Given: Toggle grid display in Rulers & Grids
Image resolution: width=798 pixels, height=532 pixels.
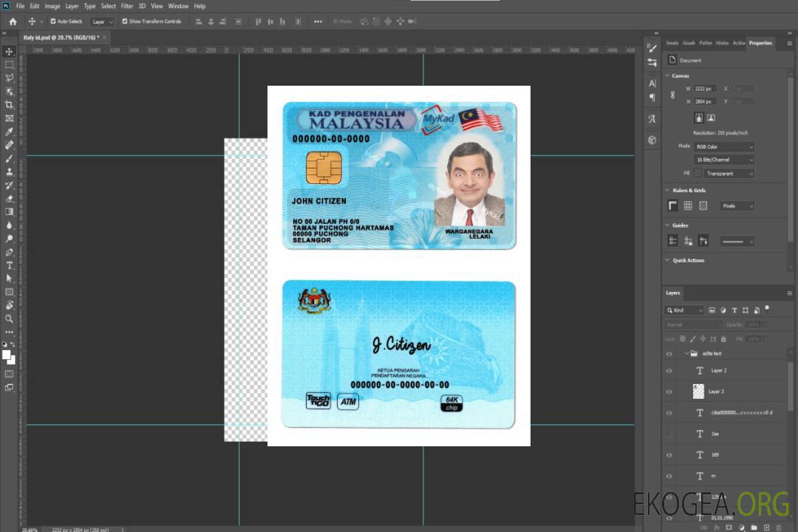Looking at the screenshot, I should click(x=688, y=205).
